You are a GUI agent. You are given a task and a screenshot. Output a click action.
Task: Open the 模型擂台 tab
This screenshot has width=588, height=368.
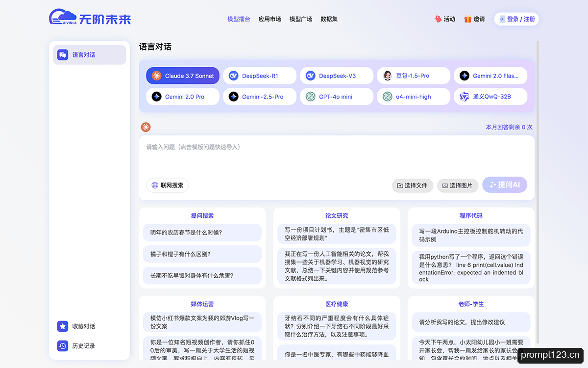coord(239,19)
